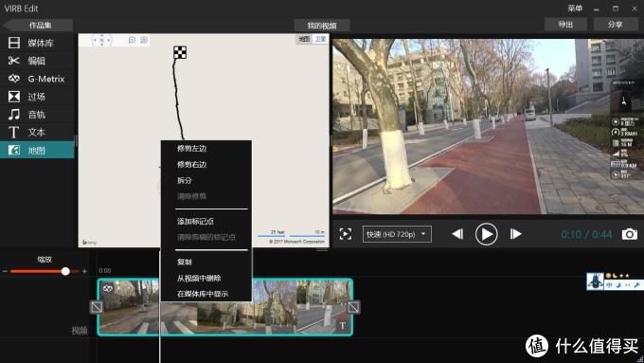
Task: Click the video clip thumbnail in timeline
Action: [225, 307]
